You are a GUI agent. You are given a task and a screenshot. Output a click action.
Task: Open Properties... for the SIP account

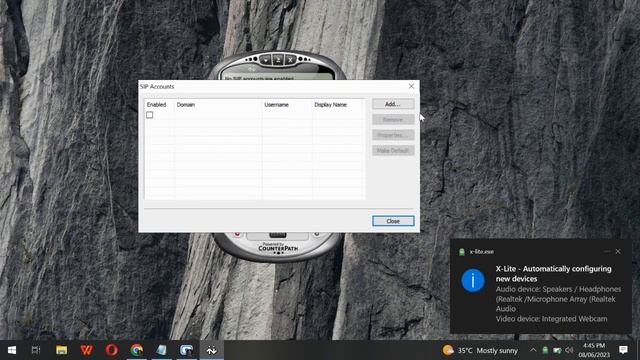[x=393, y=135]
